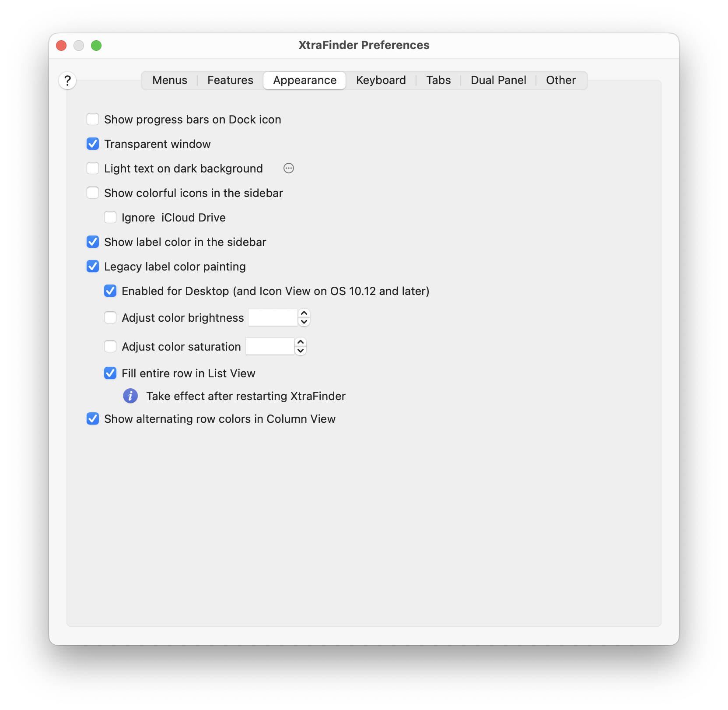Click the blue info icon

[130, 396]
